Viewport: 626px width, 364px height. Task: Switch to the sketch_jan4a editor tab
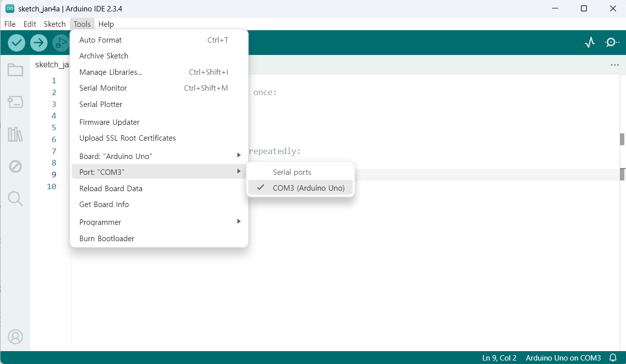52,65
